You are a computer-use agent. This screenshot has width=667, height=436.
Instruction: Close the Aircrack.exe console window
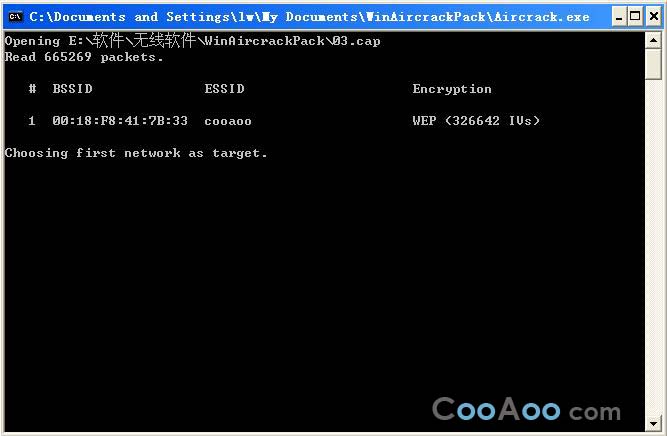tap(653, 17)
